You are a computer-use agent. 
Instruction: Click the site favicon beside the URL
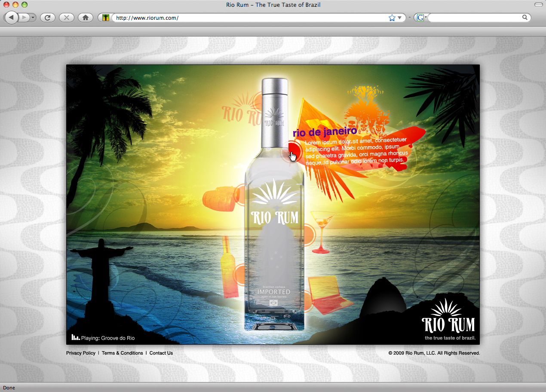[x=106, y=18]
